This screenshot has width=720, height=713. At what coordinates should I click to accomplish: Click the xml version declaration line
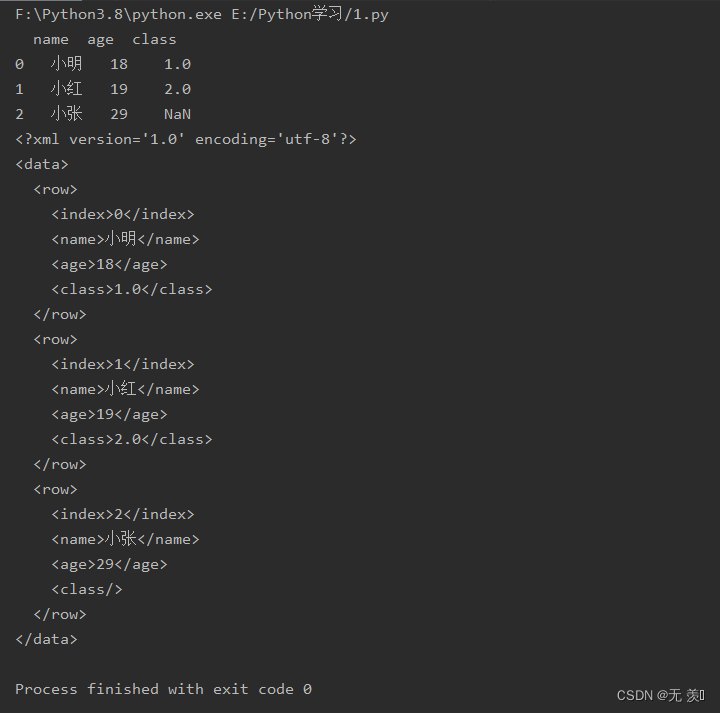(x=186, y=139)
